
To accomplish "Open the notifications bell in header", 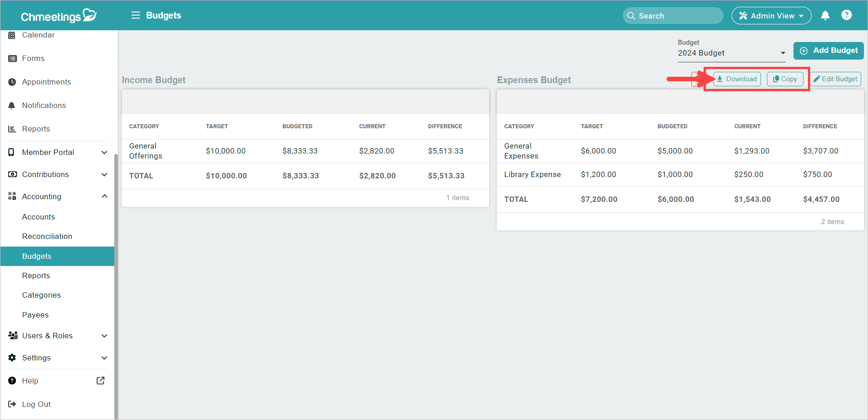I will (825, 15).
